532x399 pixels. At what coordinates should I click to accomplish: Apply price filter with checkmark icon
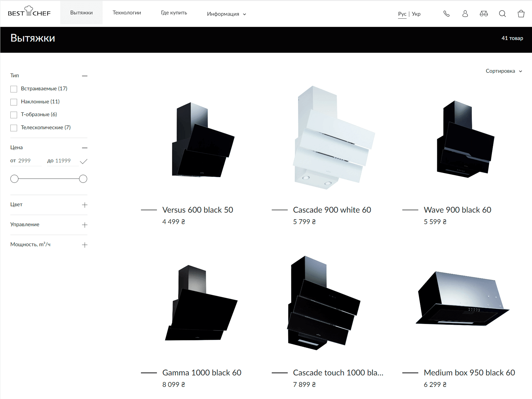click(84, 161)
